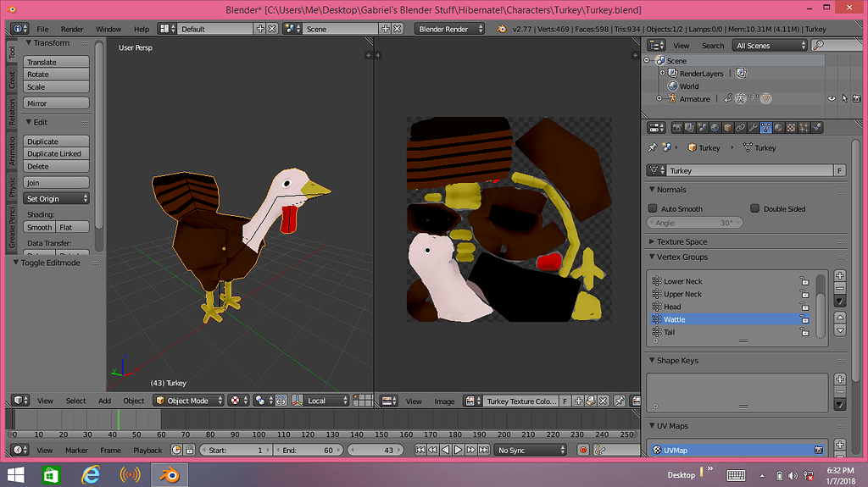The image size is (868, 487).
Task: Enable the Double Sided checkbox
Action: [x=754, y=208]
